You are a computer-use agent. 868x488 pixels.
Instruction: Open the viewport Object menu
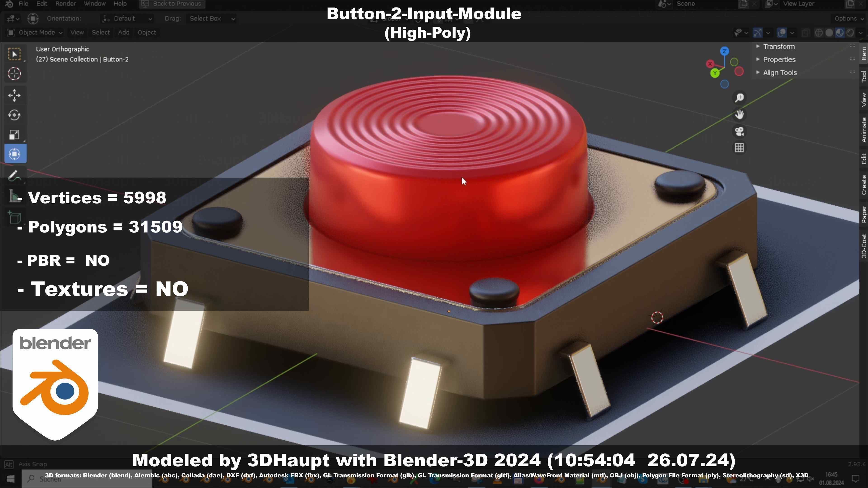click(146, 33)
